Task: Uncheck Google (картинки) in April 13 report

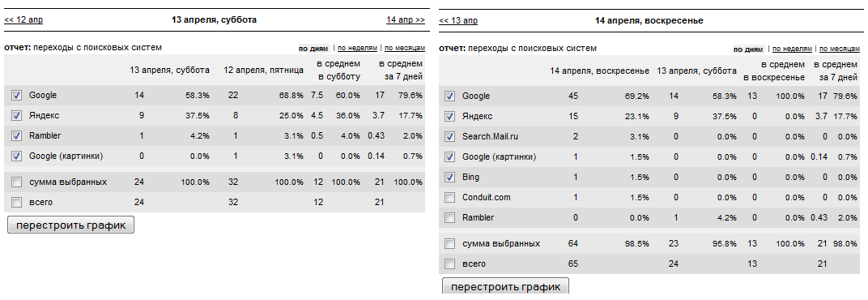Action: tap(17, 156)
